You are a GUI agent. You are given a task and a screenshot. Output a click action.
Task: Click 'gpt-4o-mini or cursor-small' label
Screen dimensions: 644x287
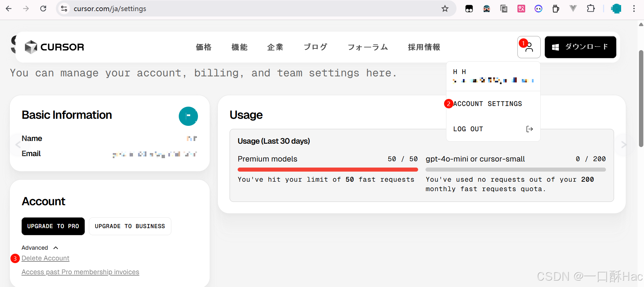475,159
